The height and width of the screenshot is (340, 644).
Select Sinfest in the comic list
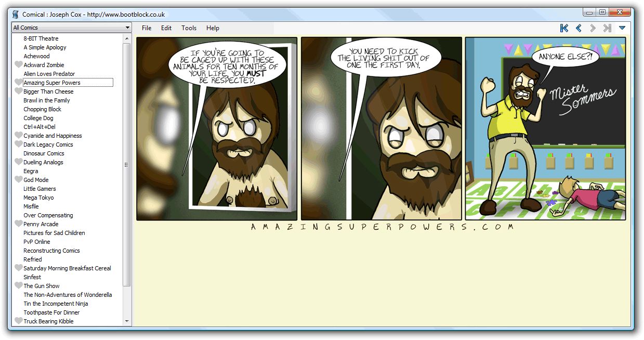coord(32,277)
